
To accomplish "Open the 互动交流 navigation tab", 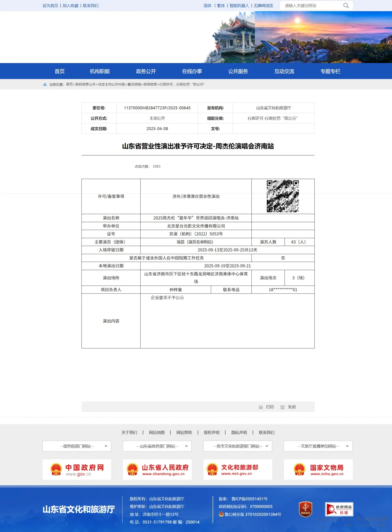I will pyautogui.click(x=284, y=71).
